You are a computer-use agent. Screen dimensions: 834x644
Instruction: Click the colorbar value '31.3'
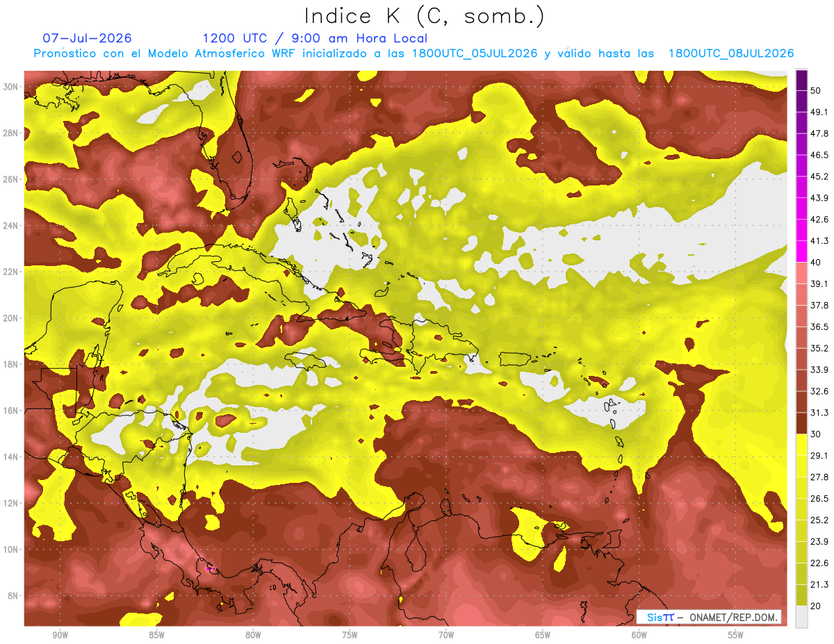point(819,413)
